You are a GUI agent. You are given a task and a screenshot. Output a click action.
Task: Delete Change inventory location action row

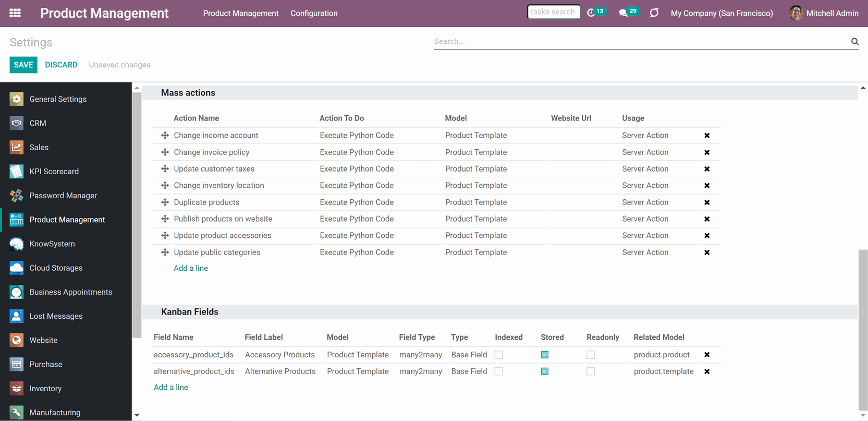[707, 186]
